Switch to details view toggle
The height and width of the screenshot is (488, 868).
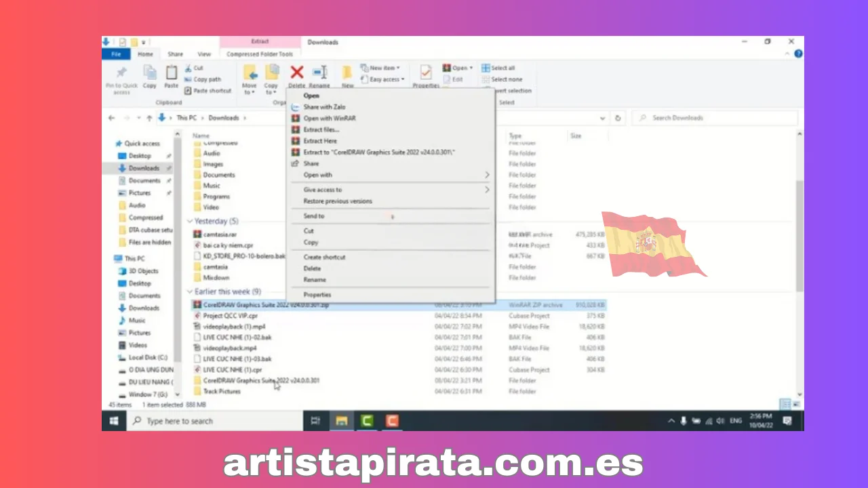click(x=786, y=405)
